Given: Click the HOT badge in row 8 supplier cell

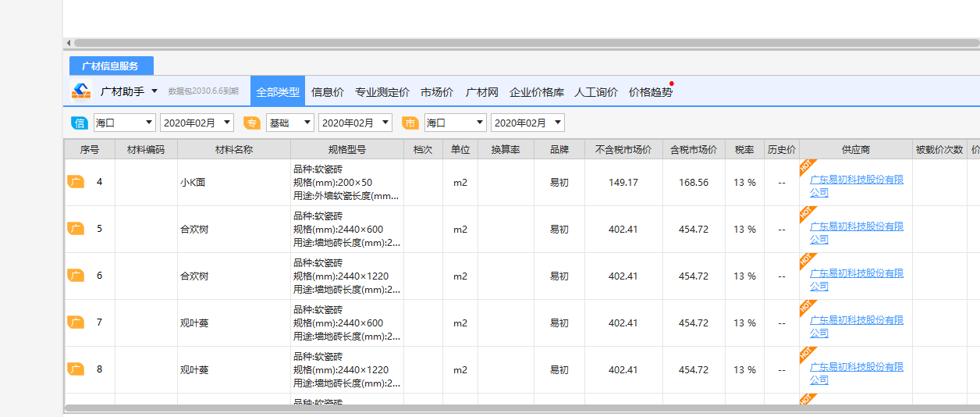Looking at the screenshot, I should 807,355.
